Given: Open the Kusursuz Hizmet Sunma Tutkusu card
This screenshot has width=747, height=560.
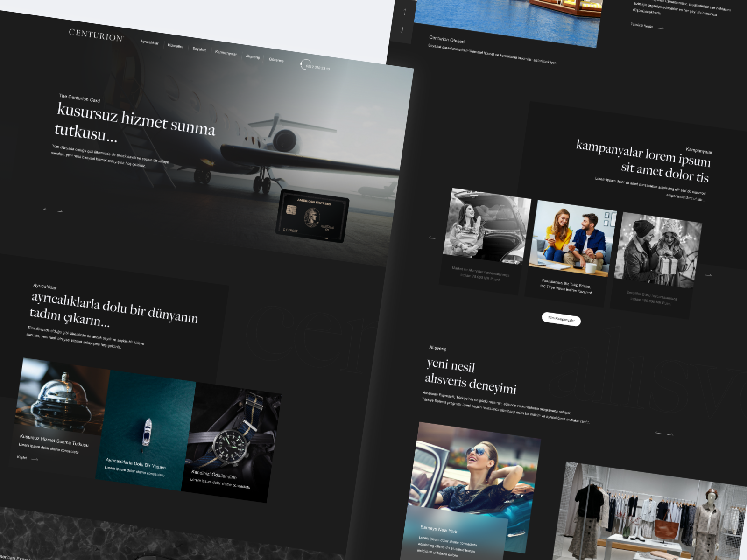Looking at the screenshot, I should point(54,441).
